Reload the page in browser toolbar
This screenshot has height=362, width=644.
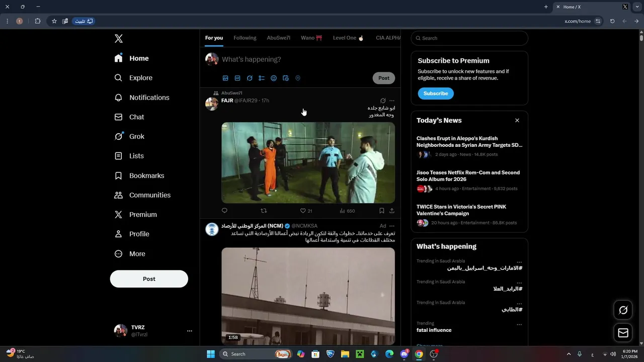(612, 21)
